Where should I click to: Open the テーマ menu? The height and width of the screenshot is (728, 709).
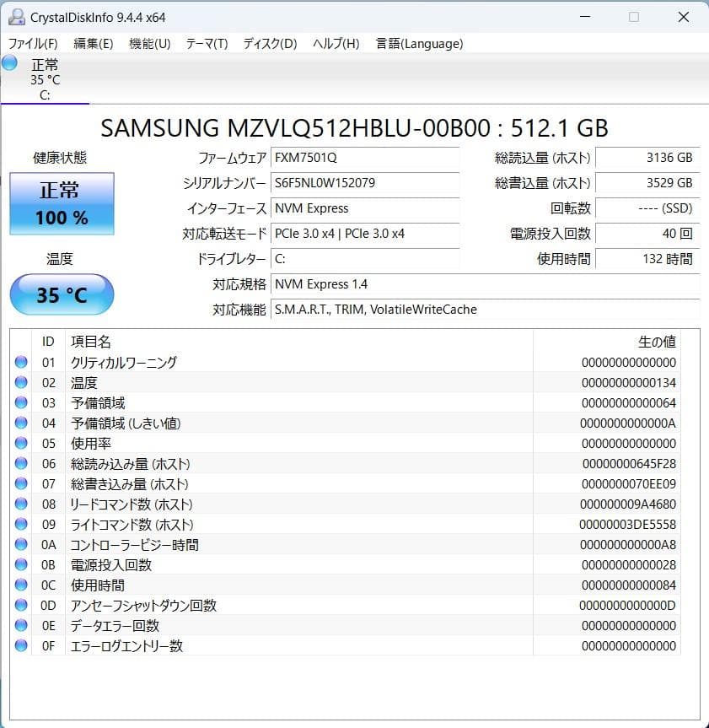coord(205,44)
